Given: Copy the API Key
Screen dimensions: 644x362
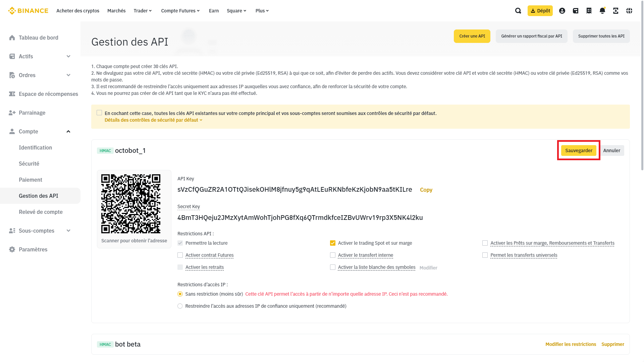Looking at the screenshot, I should (x=426, y=190).
